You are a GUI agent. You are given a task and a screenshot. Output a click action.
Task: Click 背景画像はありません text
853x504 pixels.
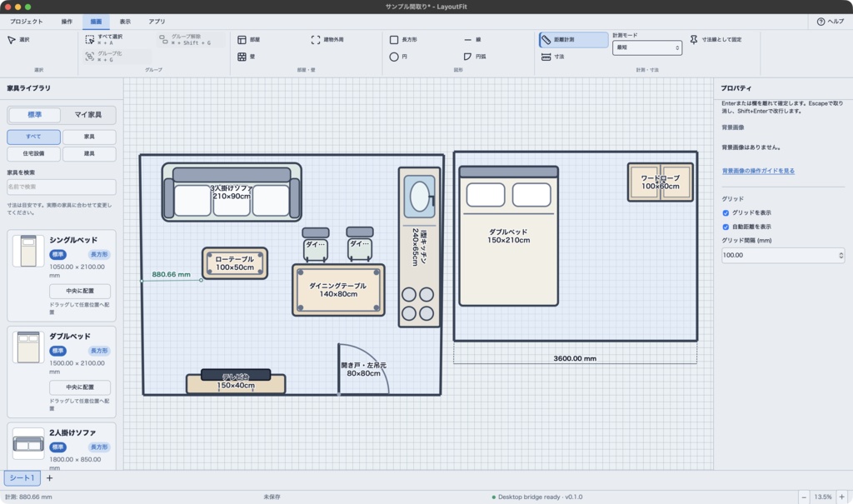[751, 147]
